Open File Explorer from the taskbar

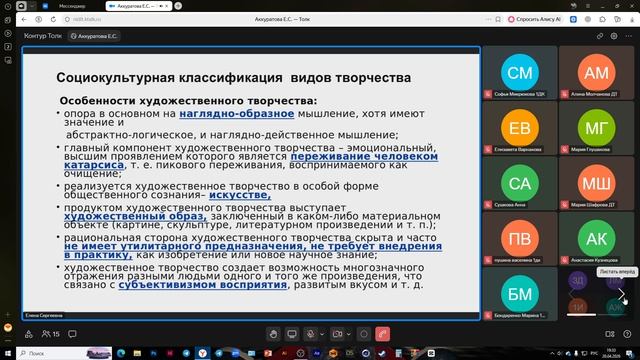[x=137, y=353]
